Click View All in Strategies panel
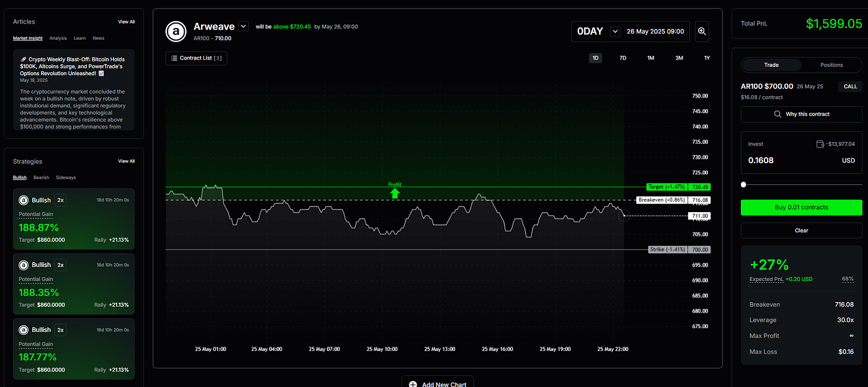 point(126,161)
